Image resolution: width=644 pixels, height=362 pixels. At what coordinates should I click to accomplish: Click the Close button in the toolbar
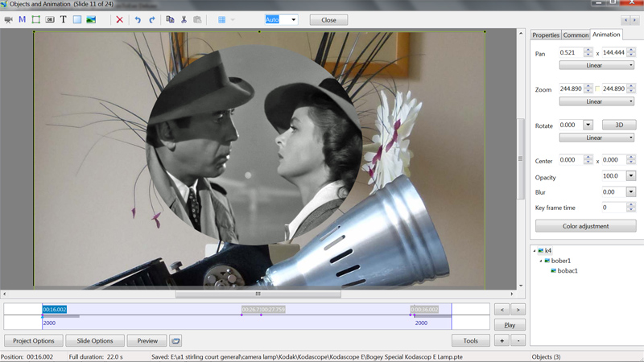[x=328, y=19]
